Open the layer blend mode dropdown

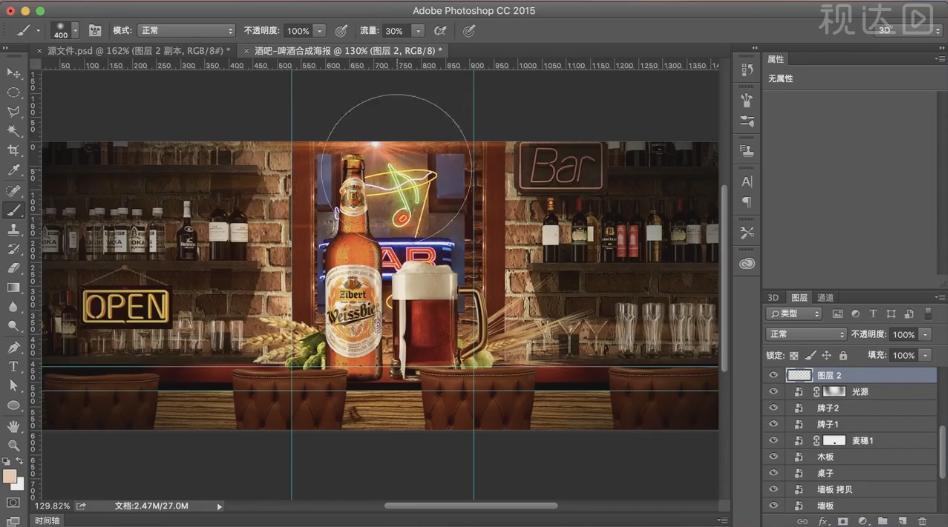pos(806,334)
